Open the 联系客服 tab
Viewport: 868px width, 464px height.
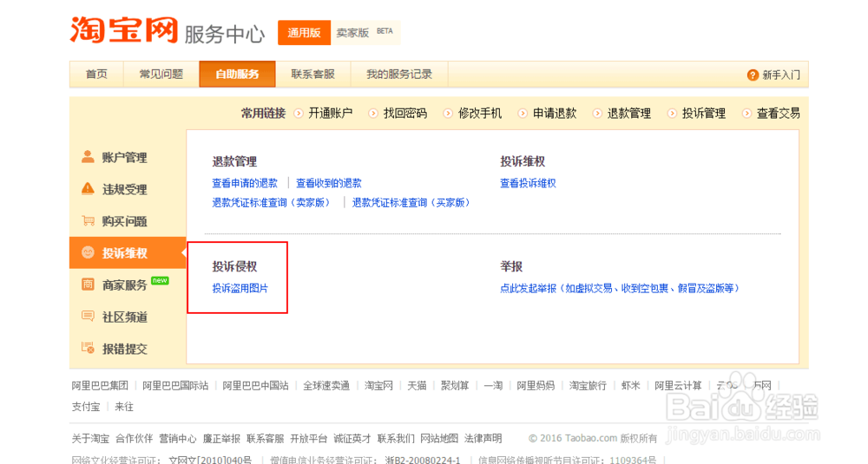coord(313,74)
